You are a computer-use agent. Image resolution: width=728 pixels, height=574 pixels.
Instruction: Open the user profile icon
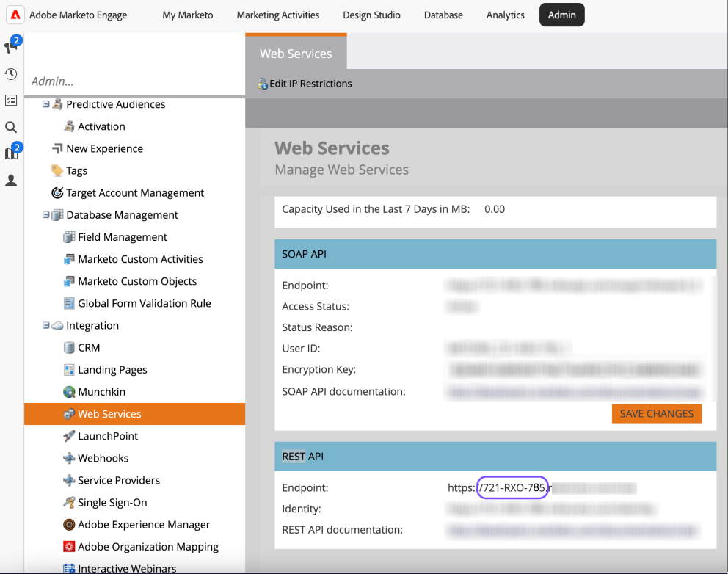click(x=11, y=180)
